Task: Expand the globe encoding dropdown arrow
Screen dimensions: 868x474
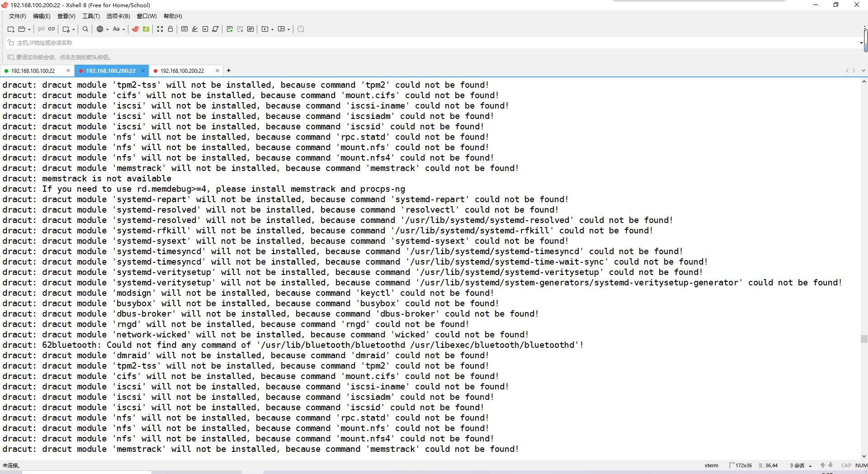Action: 108,29
